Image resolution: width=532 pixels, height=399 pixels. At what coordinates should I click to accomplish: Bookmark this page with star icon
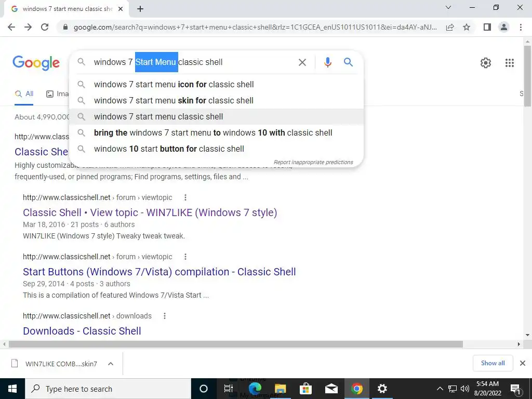pos(467,27)
